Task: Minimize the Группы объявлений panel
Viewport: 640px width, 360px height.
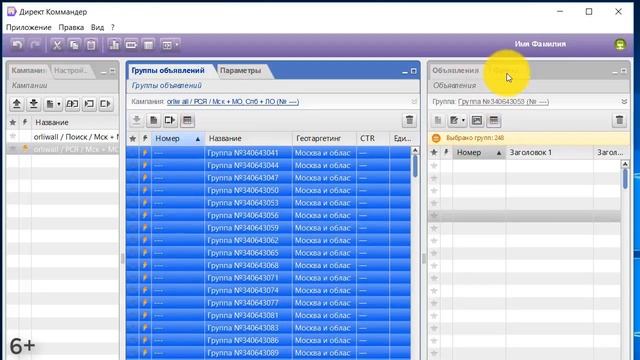Action: [x=405, y=71]
